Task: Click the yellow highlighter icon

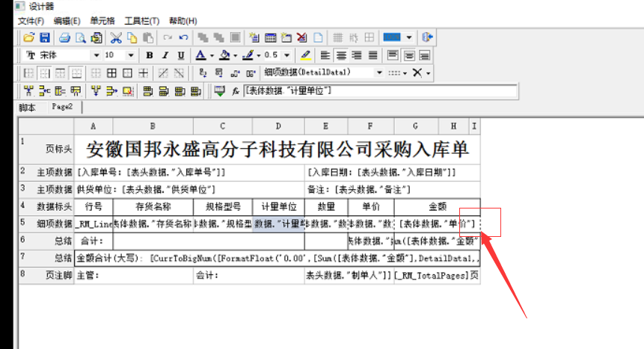Action: click(x=306, y=55)
